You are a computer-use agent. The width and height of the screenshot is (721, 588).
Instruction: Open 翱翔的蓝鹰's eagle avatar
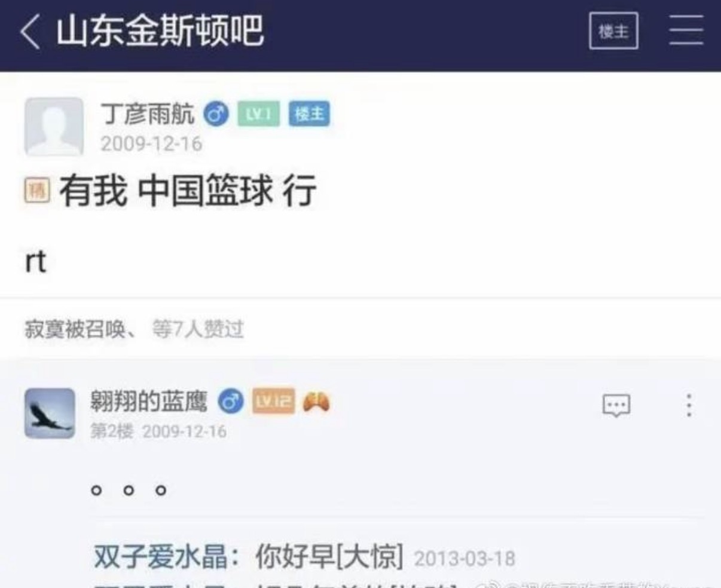point(50,414)
